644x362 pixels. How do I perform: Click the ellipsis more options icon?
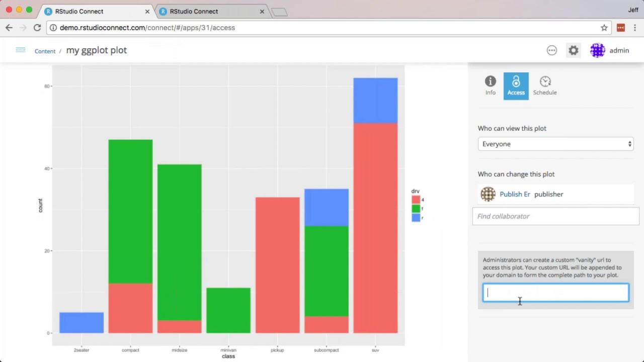tap(552, 50)
